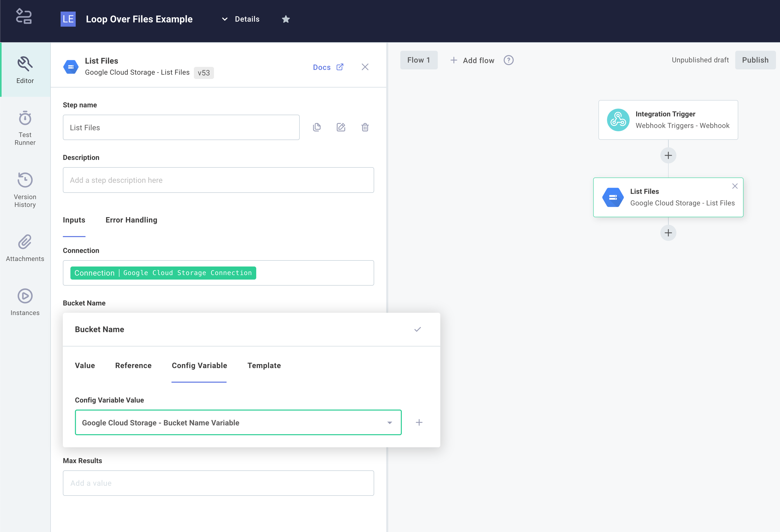Toggle the favorite star icon
780x532 pixels.
[286, 19]
